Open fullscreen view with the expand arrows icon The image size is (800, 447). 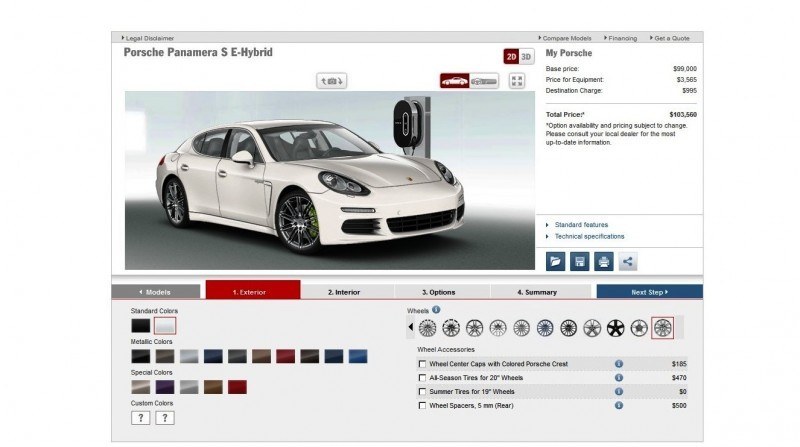(517, 81)
